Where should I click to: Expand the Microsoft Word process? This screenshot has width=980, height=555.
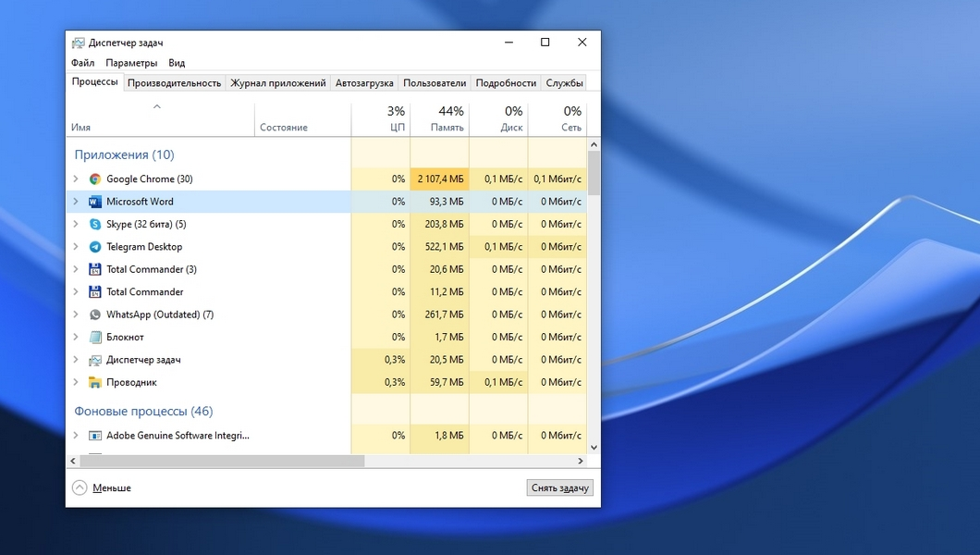[76, 202]
